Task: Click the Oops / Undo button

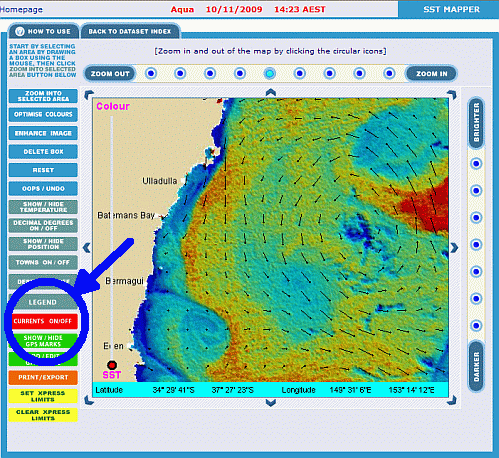Action: coord(43,189)
